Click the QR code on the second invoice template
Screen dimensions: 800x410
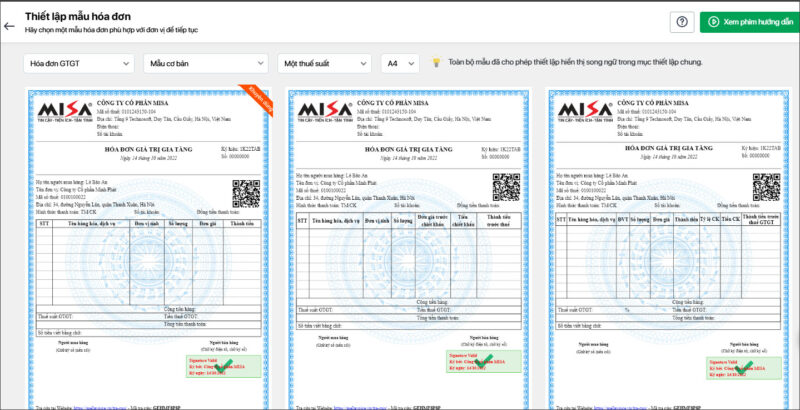click(505, 188)
